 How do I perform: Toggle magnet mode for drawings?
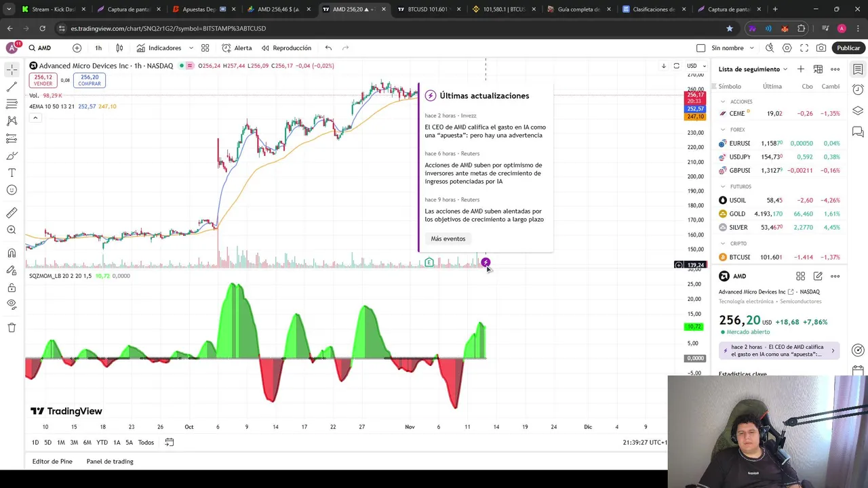pyautogui.click(x=12, y=253)
